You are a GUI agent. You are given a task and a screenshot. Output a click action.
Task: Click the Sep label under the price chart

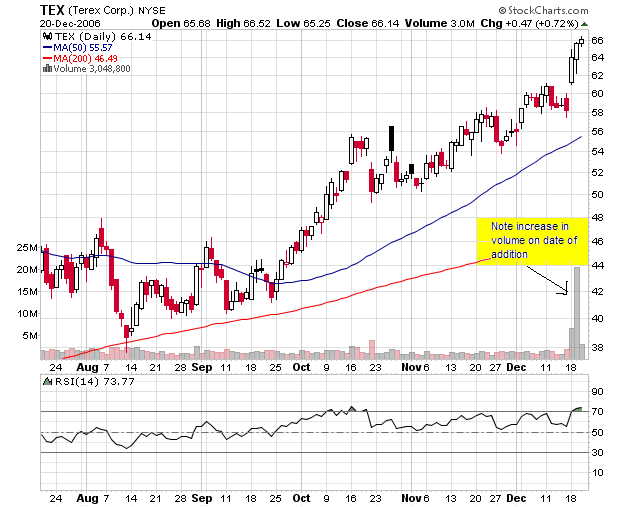click(202, 367)
